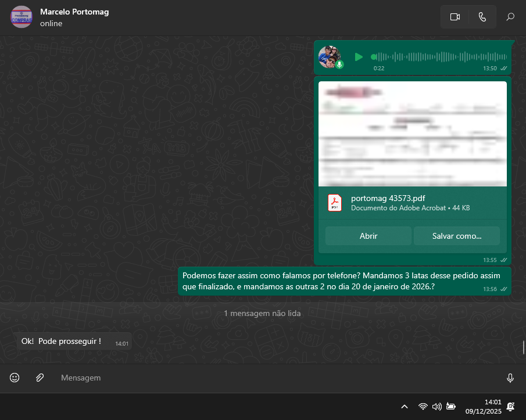Open Marcelo Portomag's profile picture
The image size is (526, 420).
click(22, 17)
